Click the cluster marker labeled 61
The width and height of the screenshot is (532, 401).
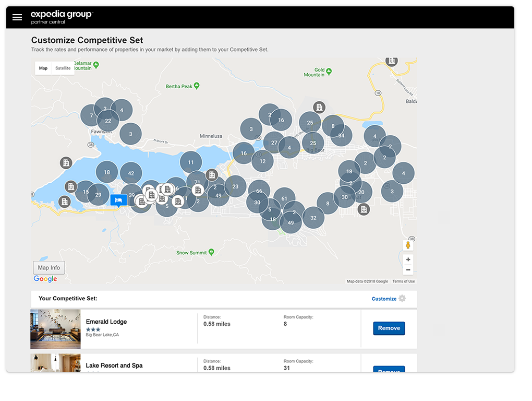[284, 198]
